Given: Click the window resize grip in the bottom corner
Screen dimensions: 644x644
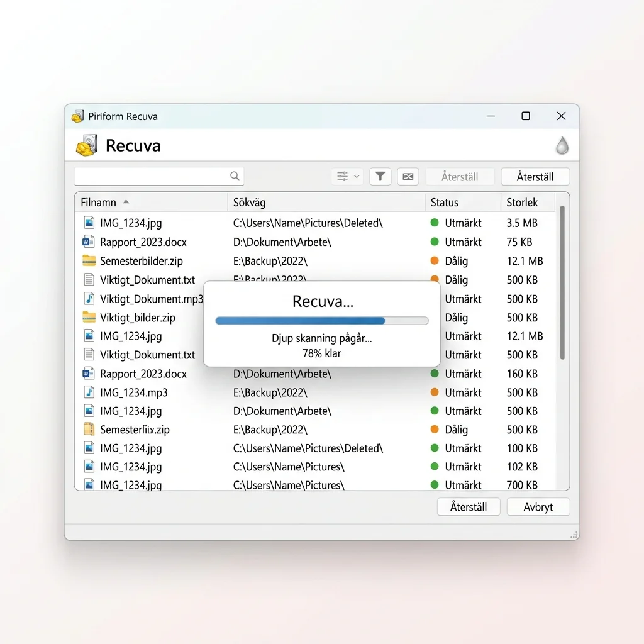Looking at the screenshot, I should tap(574, 535).
